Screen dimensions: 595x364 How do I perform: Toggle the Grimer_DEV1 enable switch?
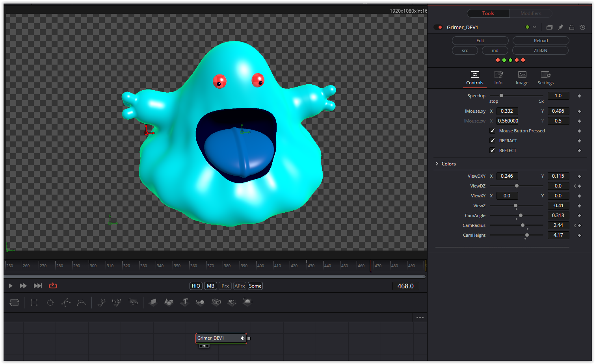438,27
